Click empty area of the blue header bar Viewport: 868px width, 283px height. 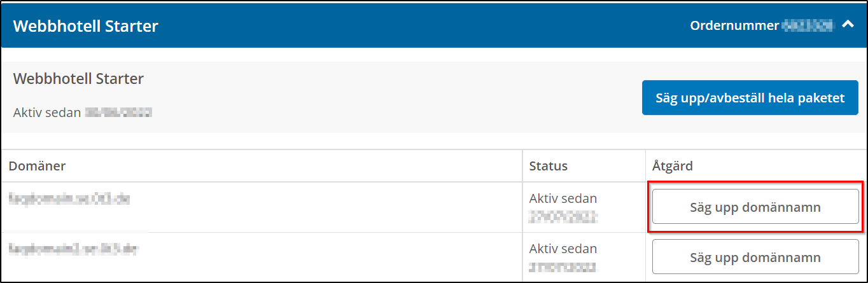tap(420, 25)
